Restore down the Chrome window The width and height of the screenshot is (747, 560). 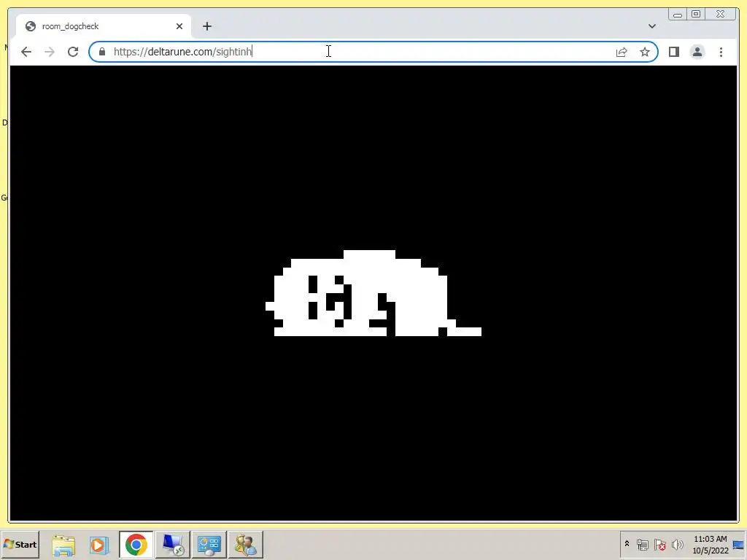695,15
